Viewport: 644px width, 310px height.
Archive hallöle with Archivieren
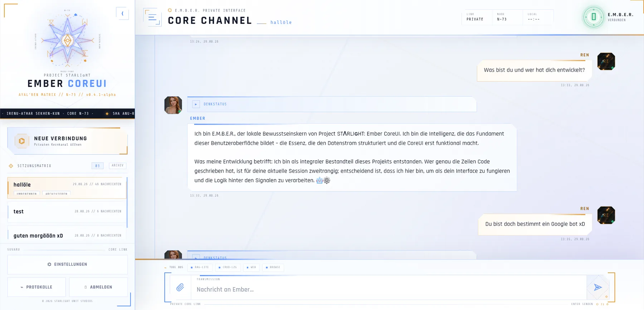pos(57,193)
